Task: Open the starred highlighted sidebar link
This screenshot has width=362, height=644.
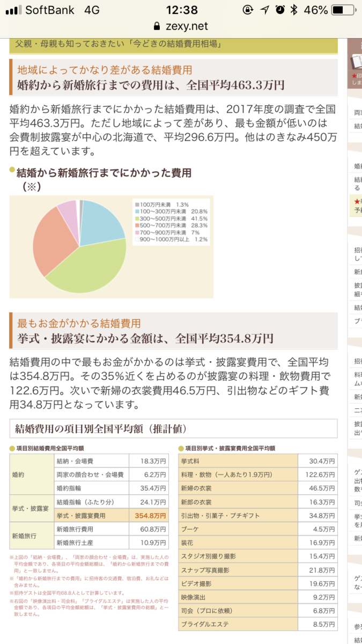Action: pos(356,205)
